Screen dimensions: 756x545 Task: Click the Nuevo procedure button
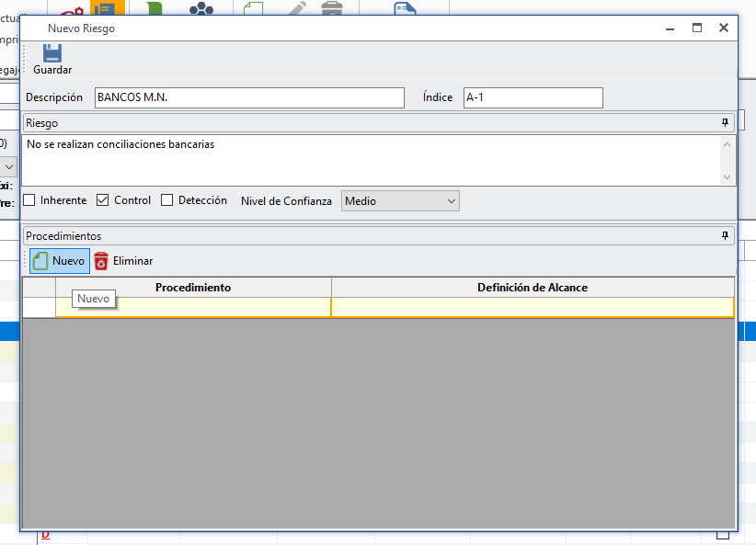[59, 261]
